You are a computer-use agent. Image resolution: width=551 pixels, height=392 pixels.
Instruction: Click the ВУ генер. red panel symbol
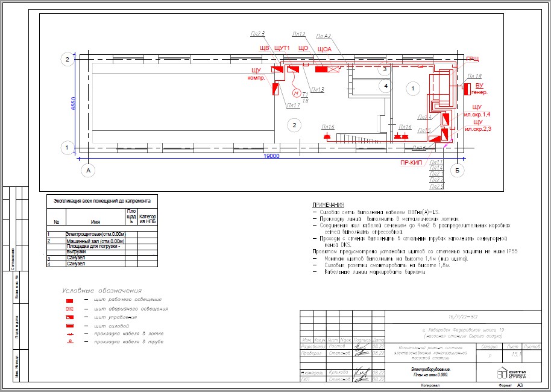[x=467, y=89]
